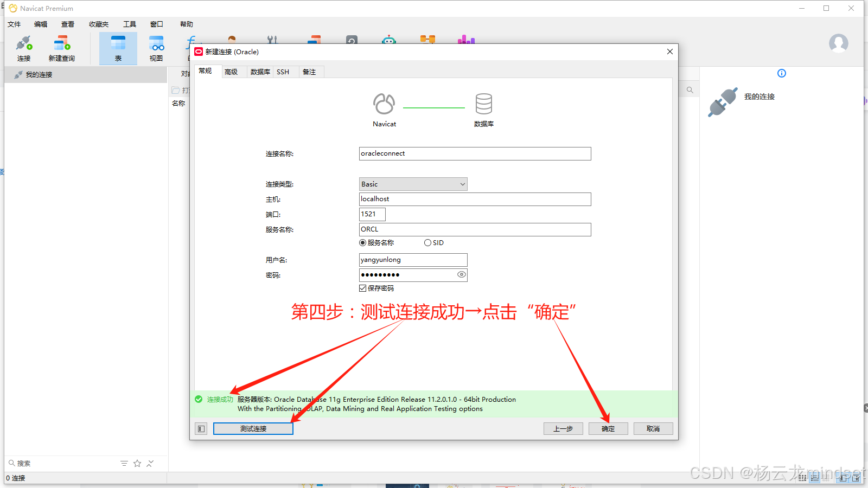Click the robot toolbar icon
This screenshot has height=488, width=868.
[389, 40]
